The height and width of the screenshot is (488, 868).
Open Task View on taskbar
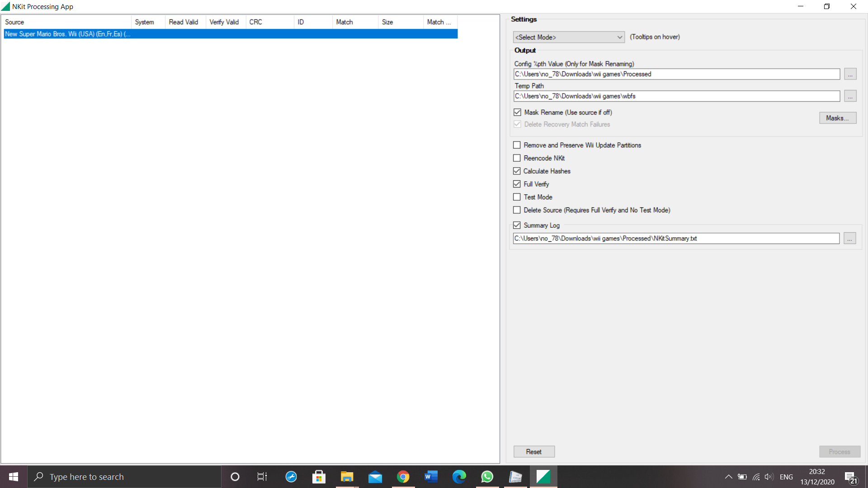point(262,477)
